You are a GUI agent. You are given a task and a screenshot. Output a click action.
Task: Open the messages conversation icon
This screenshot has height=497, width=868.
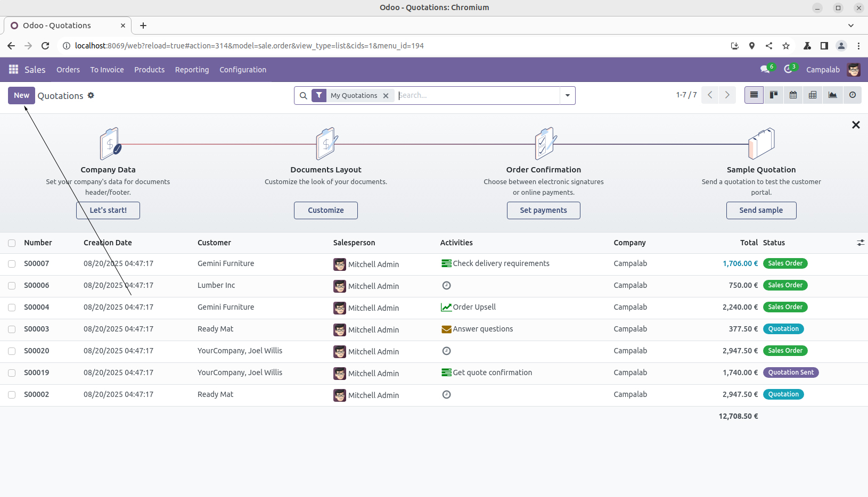[x=765, y=69]
